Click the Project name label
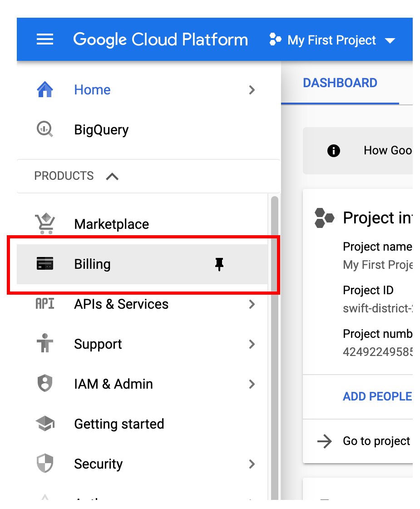The height and width of the screenshot is (509, 420). (x=377, y=247)
